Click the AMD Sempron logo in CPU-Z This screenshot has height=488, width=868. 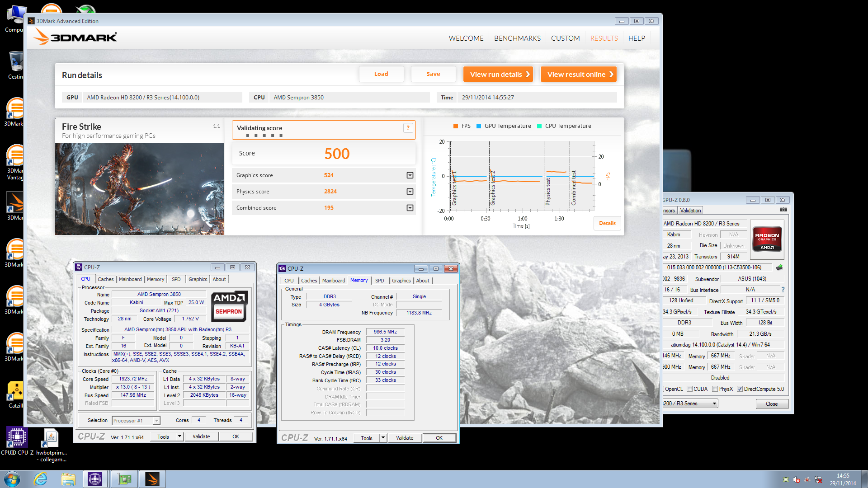(229, 306)
